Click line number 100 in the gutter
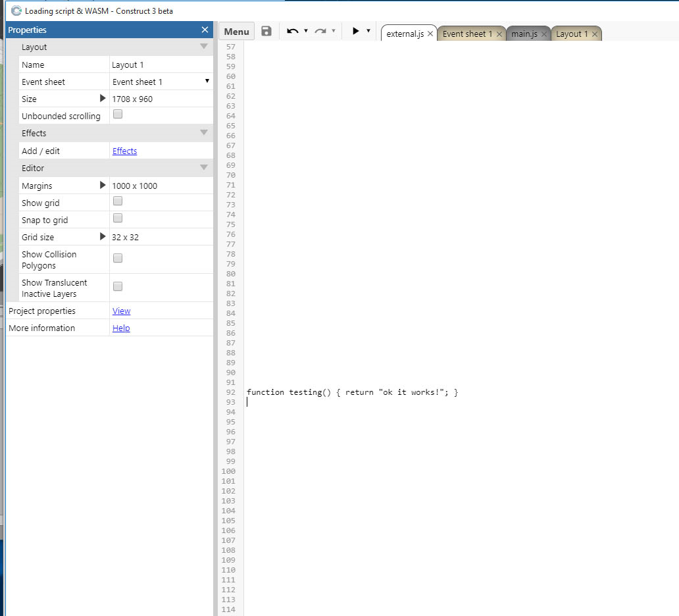 (x=228, y=471)
